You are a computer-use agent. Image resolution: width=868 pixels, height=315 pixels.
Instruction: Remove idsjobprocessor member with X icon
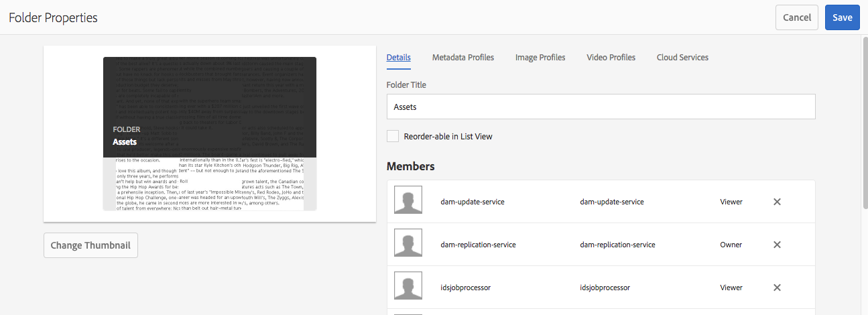pyautogui.click(x=777, y=288)
